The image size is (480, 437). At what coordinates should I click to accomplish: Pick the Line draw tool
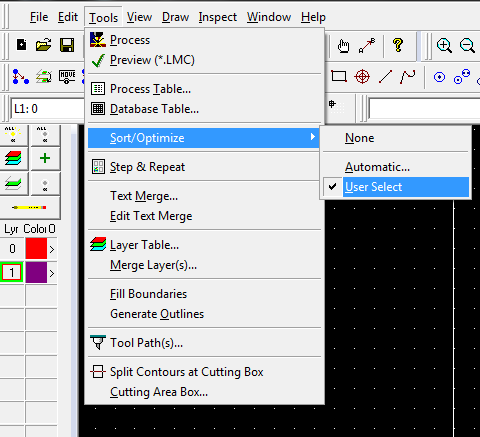385,77
